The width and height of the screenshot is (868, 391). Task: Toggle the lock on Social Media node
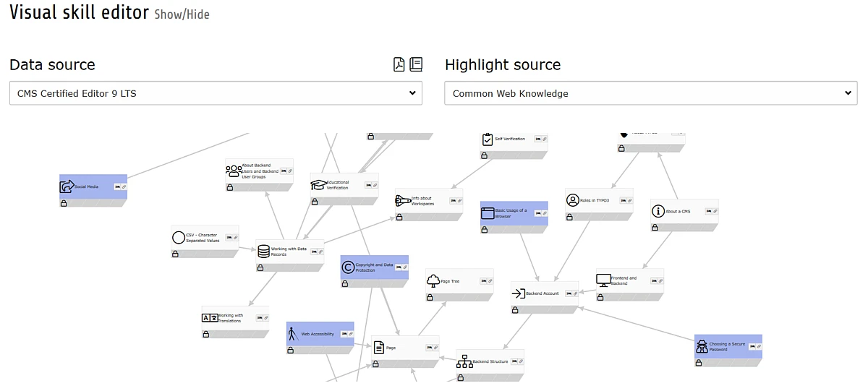63,205
